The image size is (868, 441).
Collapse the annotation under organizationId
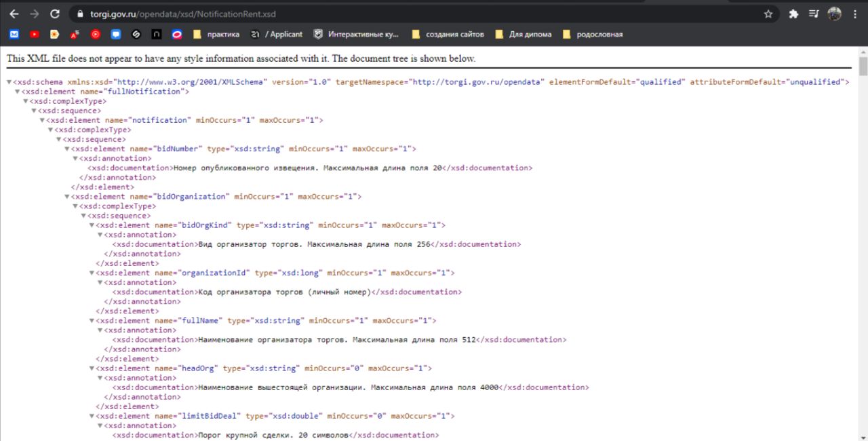tap(100, 282)
